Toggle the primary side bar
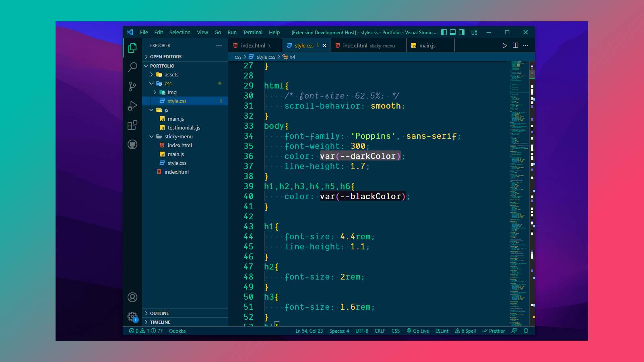Image resolution: width=644 pixels, height=362 pixels. [x=444, y=32]
